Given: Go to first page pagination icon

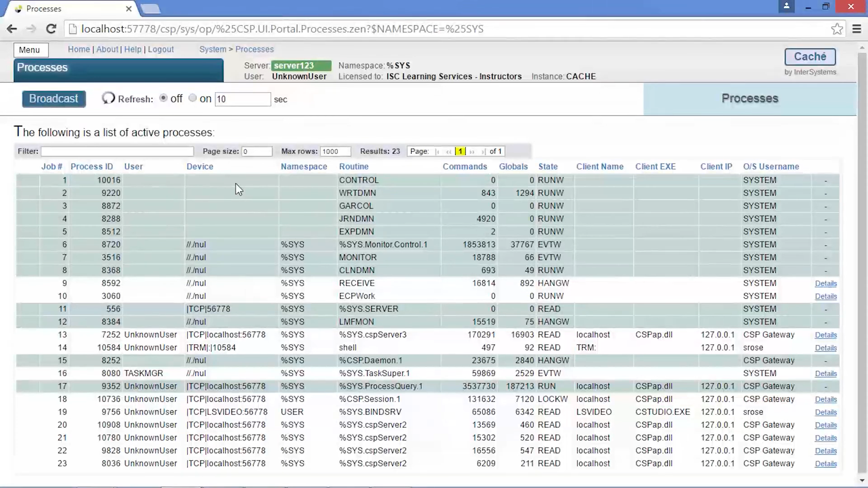Looking at the screenshot, I should pos(437,152).
